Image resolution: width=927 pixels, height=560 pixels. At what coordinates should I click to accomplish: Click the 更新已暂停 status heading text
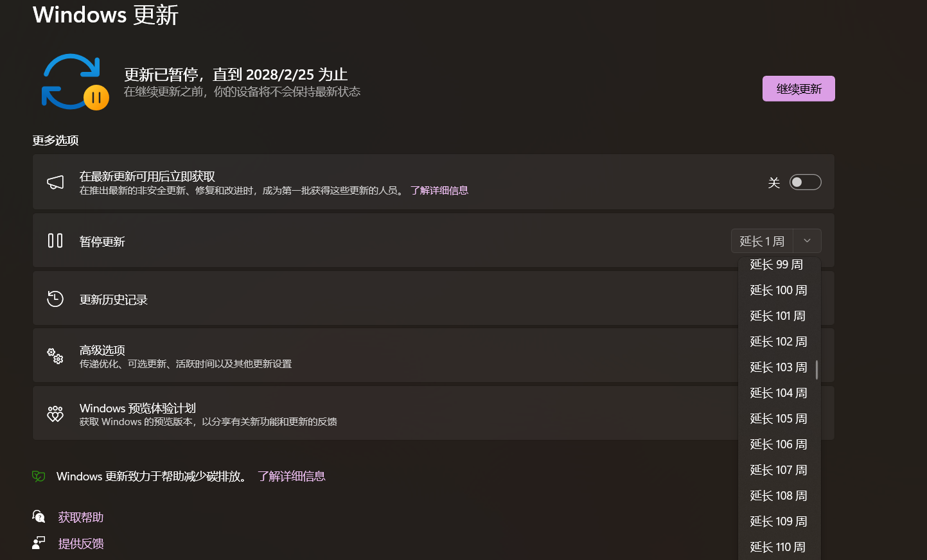point(236,74)
